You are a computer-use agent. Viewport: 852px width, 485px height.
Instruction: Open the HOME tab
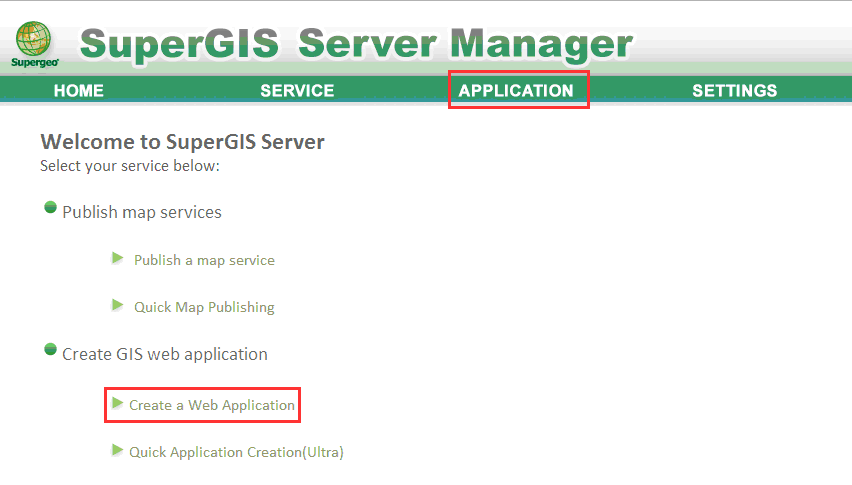pos(79,90)
